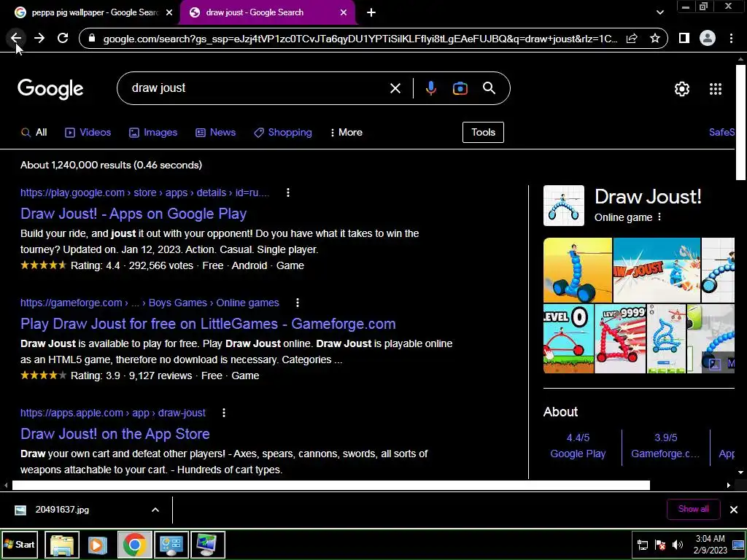
Task: Open Draw Joust! - Apps on Google Play
Action: (133, 214)
